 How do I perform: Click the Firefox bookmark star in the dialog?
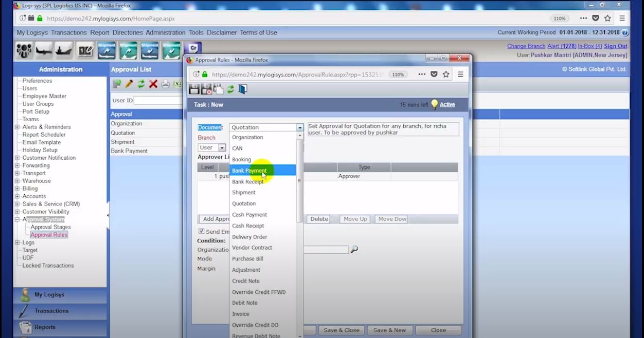[446, 74]
